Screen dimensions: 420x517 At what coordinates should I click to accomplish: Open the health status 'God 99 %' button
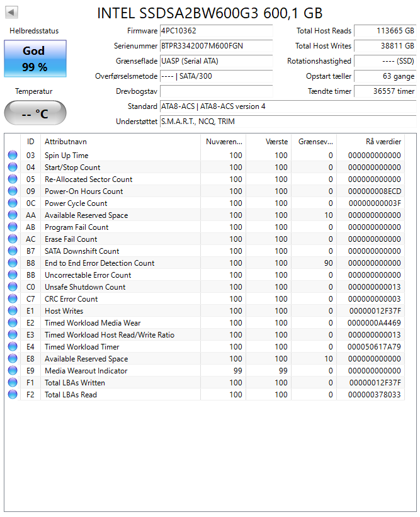click(x=35, y=59)
